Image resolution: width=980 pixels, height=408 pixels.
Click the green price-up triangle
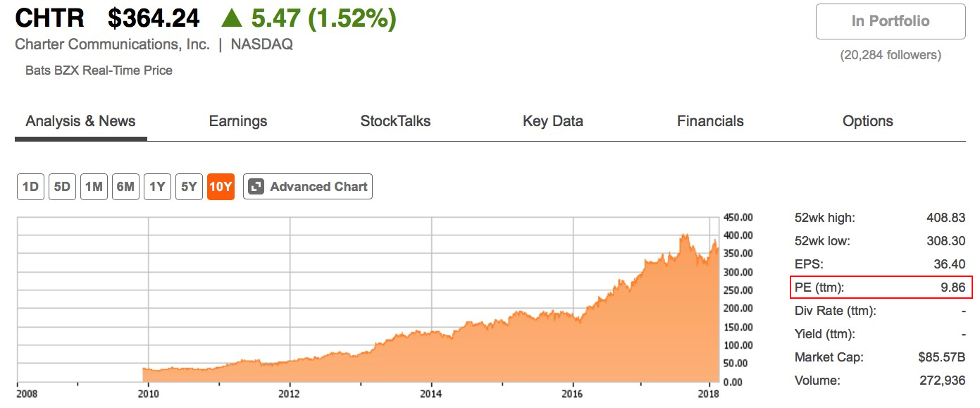click(231, 19)
